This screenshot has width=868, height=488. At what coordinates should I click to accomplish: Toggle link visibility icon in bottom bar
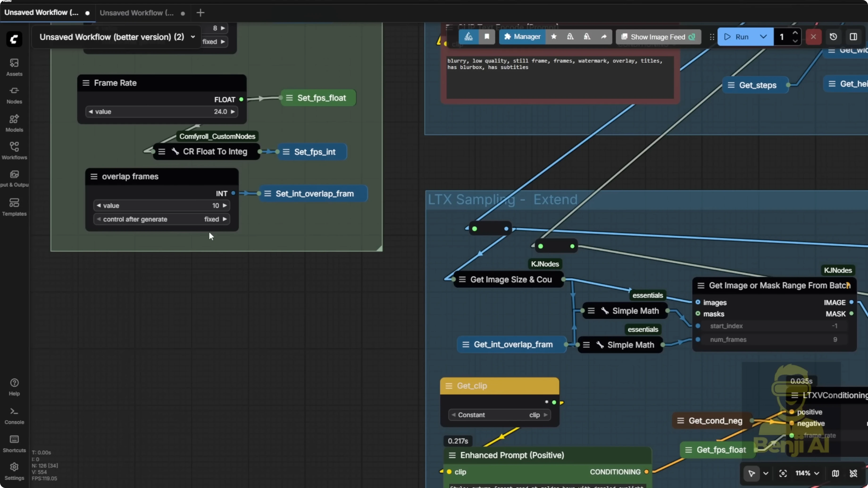click(x=853, y=473)
